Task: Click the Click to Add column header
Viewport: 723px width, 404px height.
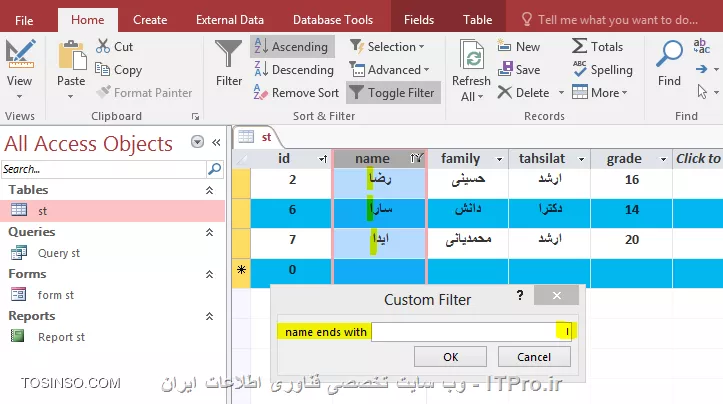Action: [x=698, y=159]
